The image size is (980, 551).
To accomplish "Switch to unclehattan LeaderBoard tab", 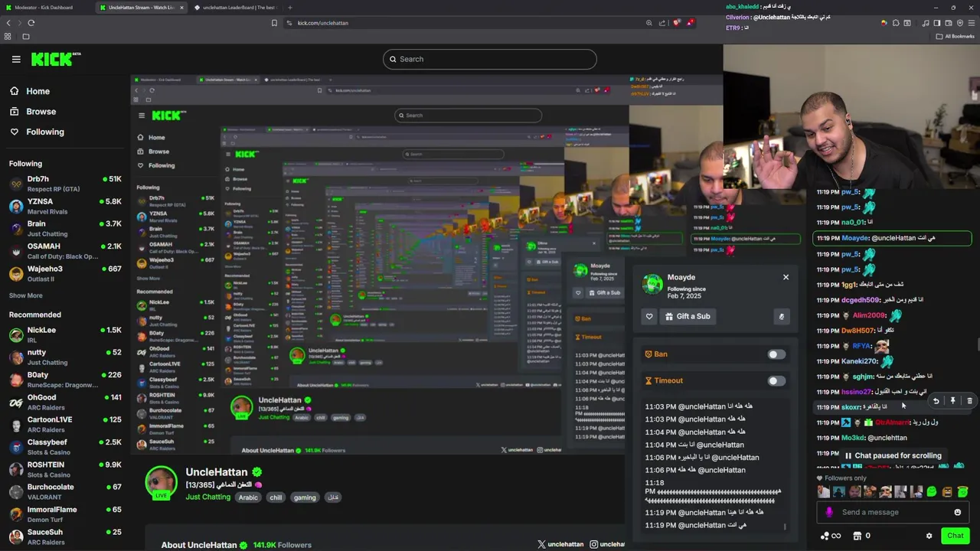I will [x=236, y=8].
